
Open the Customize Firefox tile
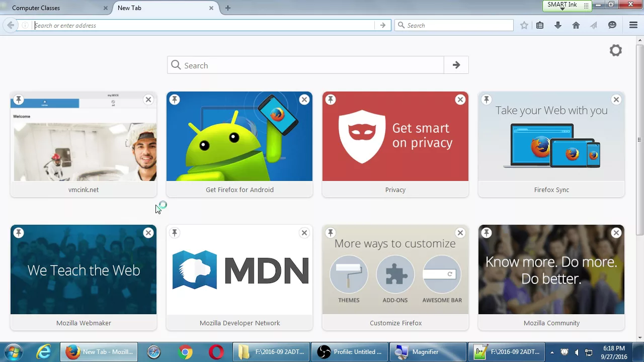click(395, 278)
